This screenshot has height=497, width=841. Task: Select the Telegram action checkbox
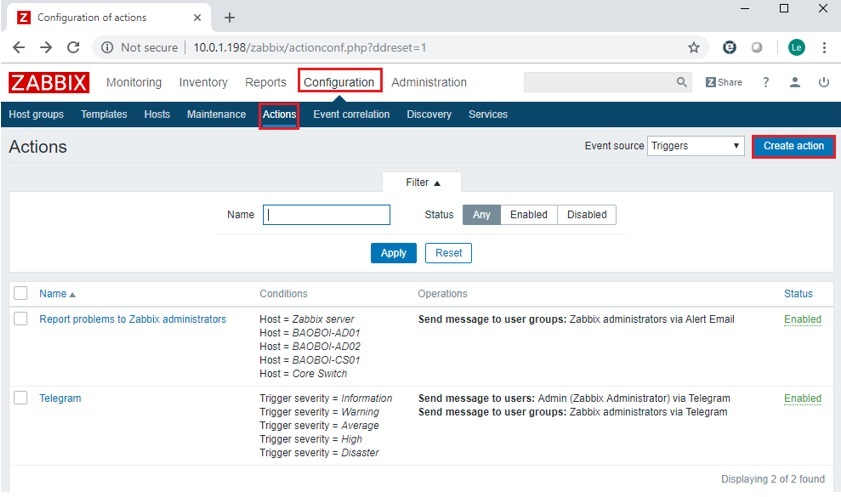tap(21, 398)
